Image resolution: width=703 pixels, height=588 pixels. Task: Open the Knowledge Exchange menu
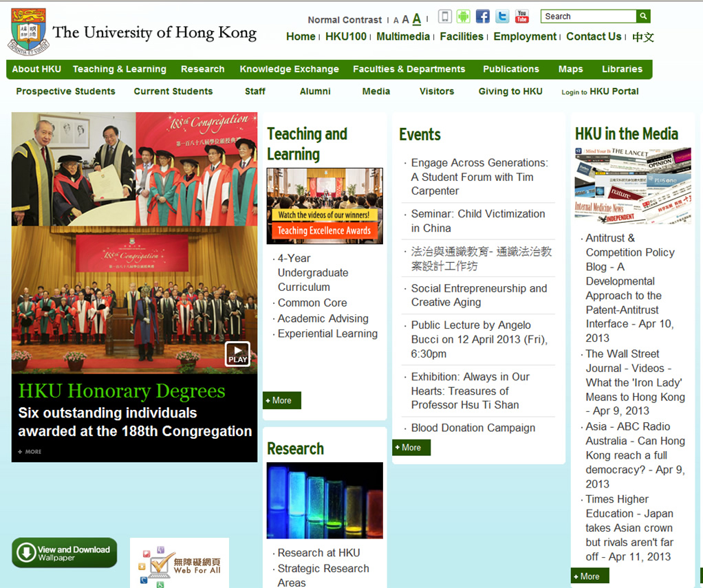click(x=289, y=69)
